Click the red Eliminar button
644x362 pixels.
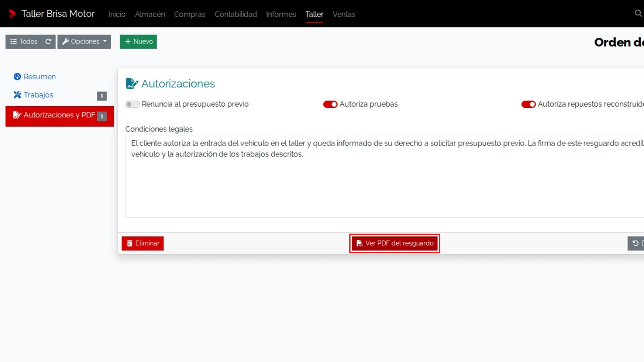pyautogui.click(x=142, y=243)
